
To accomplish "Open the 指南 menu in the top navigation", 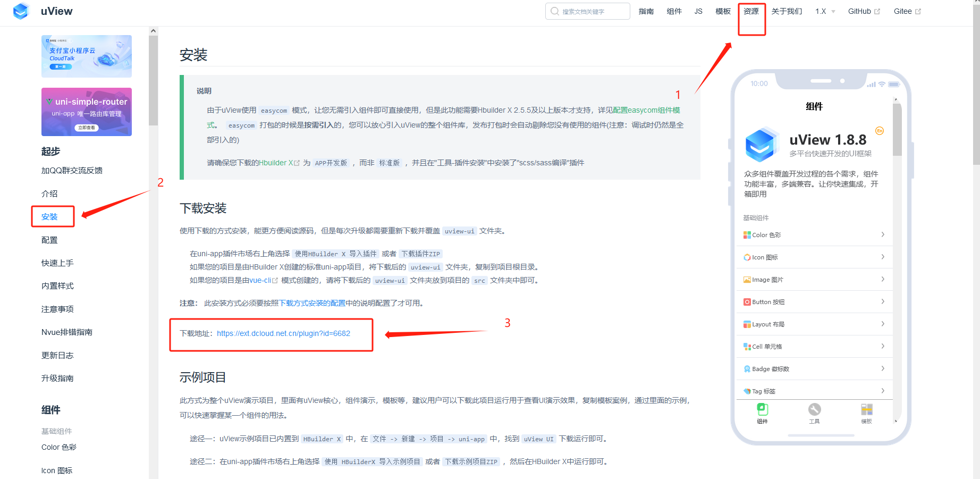I will [646, 11].
